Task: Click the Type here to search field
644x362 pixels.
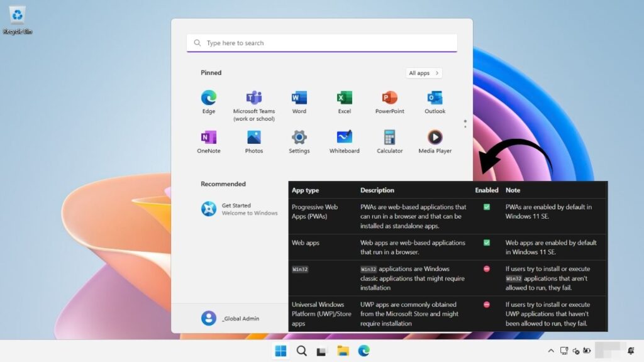Action: coord(322,43)
